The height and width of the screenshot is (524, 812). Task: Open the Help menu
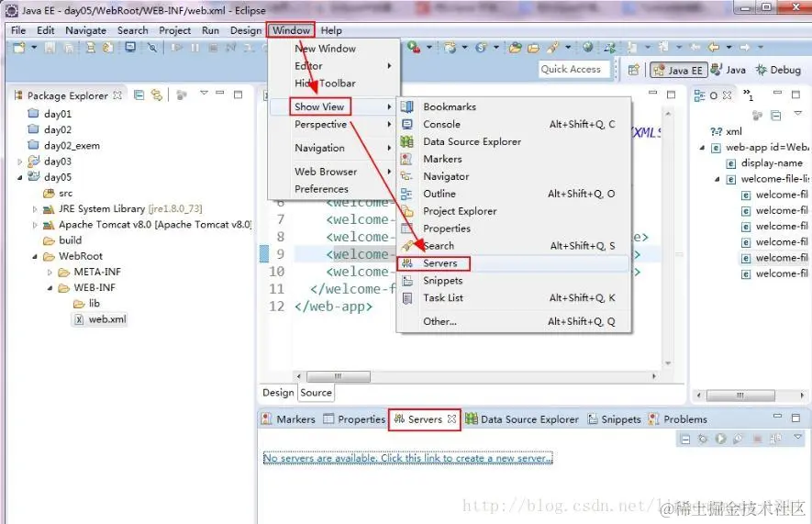(331, 30)
